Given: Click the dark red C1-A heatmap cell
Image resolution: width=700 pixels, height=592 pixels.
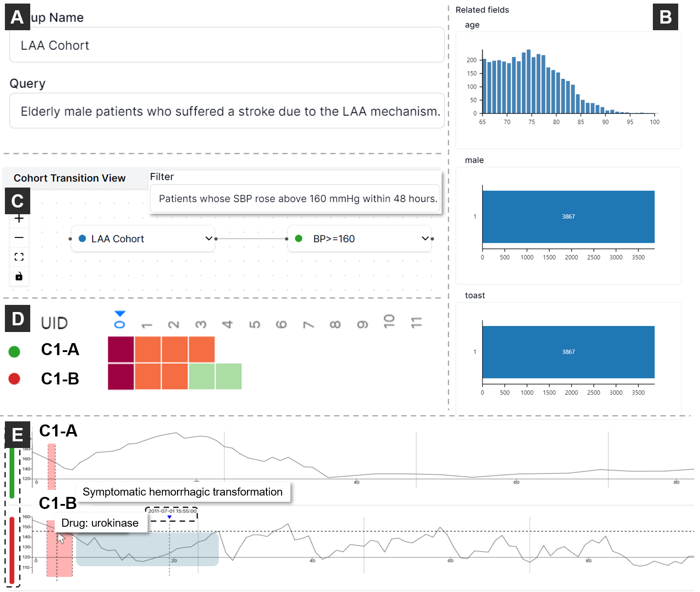Looking at the screenshot, I should (121, 349).
